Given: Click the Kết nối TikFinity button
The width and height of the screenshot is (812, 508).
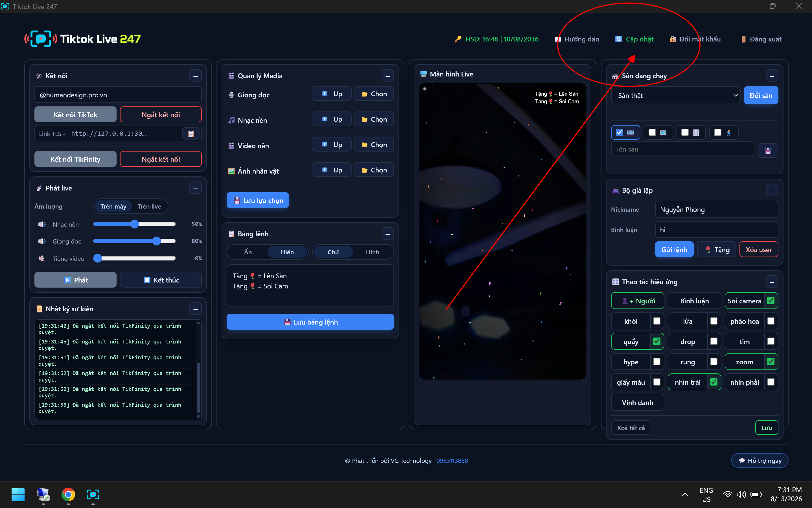Looking at the screenshot, I should (76, 159).
